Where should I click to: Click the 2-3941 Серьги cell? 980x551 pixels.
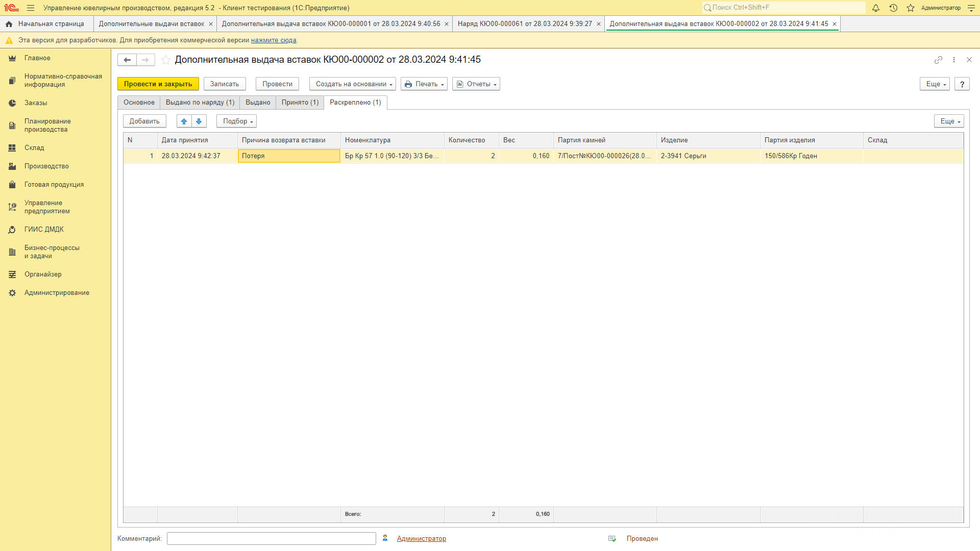tap(708, 156)
